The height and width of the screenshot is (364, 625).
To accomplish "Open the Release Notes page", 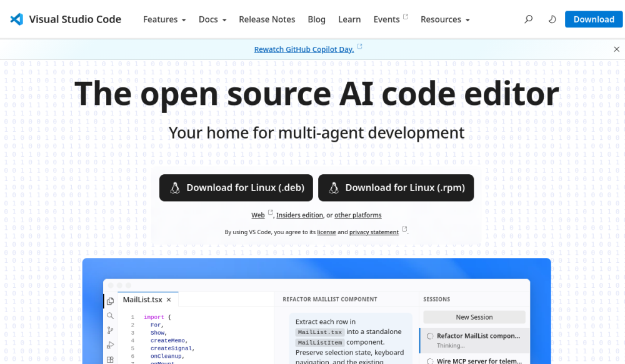I will point(267,19).
